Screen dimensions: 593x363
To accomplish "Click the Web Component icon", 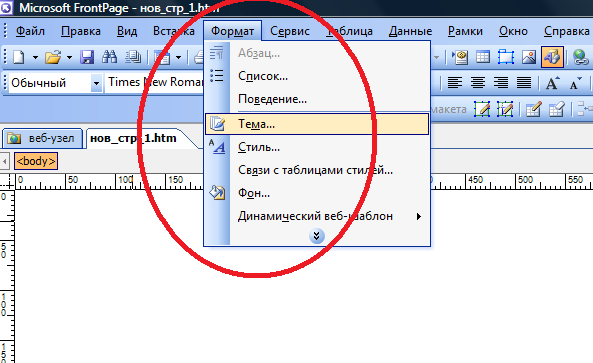I will 460,57.
